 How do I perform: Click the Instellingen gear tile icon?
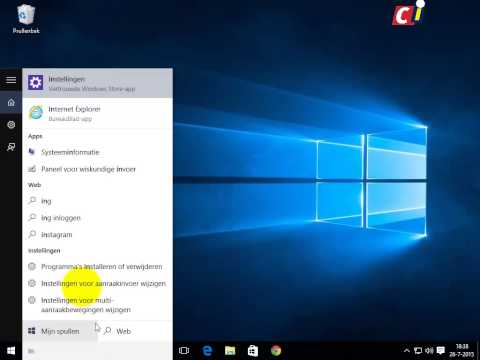(x=36, y=83)
